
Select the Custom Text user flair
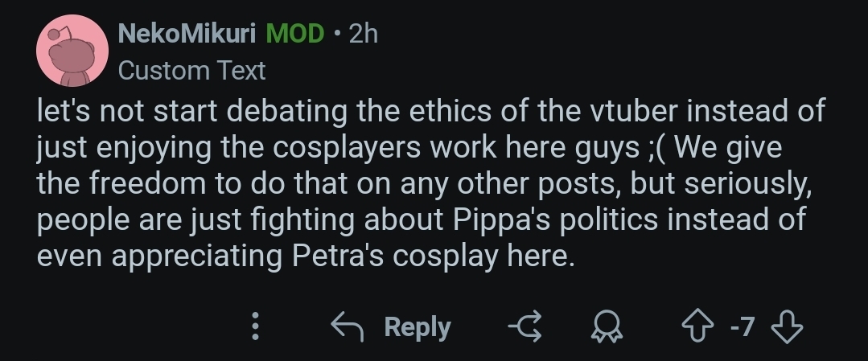click(x=191, y=71)
